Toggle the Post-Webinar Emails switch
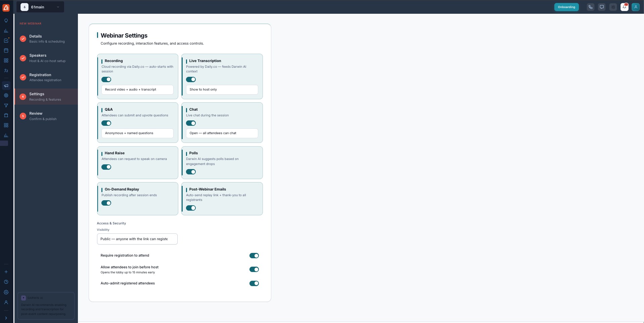 tap(191, 208)
